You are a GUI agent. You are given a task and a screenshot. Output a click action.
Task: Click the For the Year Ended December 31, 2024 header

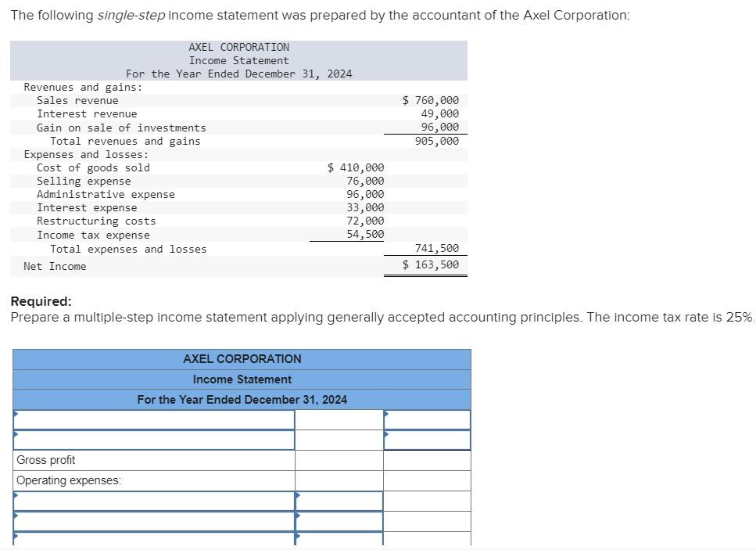242,399
